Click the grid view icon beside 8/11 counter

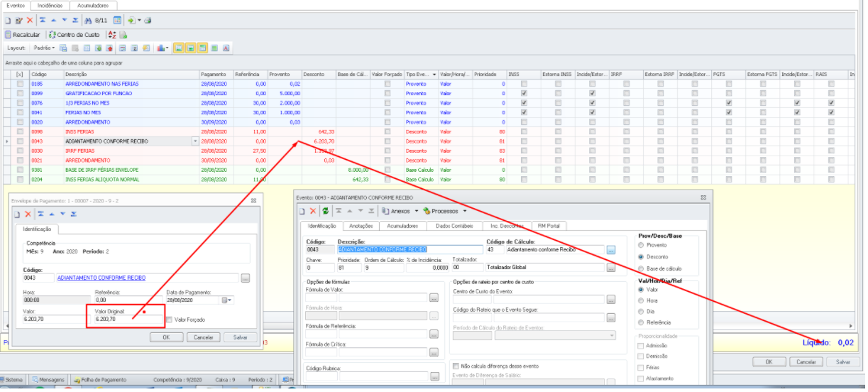point(117,21)
